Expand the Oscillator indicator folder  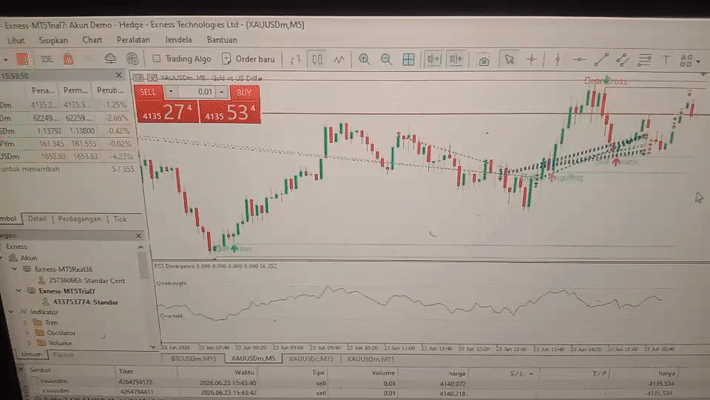pyautogui.click(x=27, y=333)
